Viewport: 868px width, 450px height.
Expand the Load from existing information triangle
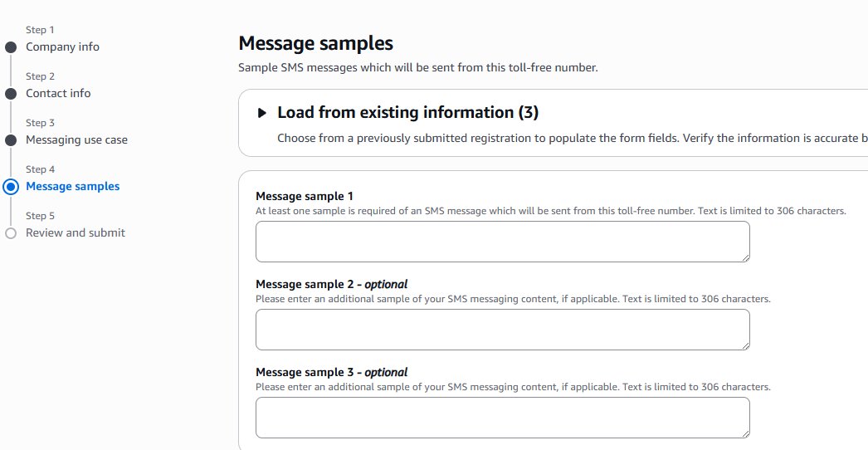point(262,113)
